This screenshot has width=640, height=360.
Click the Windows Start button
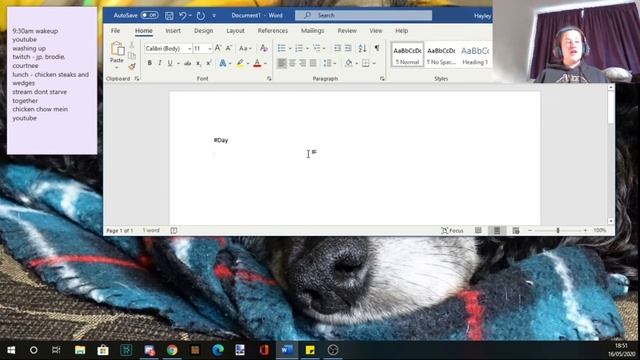click(x=11, y=350)
